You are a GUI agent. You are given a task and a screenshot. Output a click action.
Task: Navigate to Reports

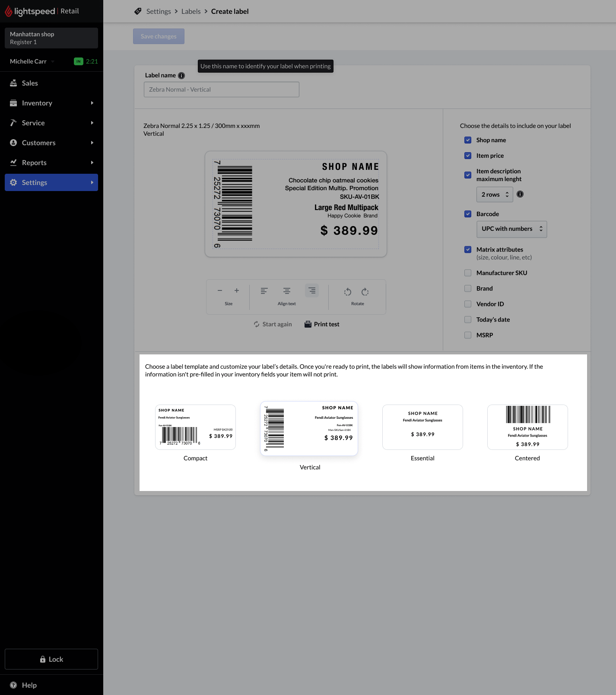pyautogui.click(x=51, y=163)
